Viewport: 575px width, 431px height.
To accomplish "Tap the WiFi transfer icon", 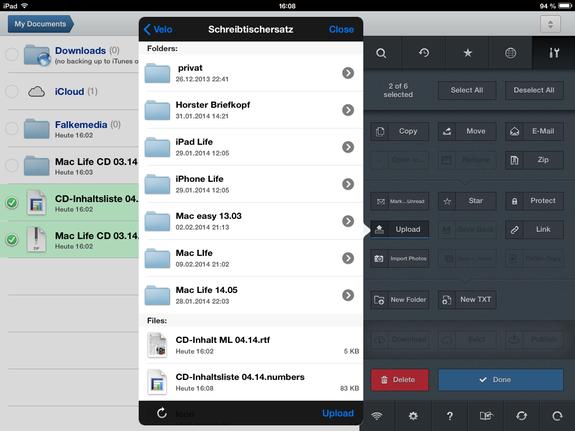I will (377, 416).
